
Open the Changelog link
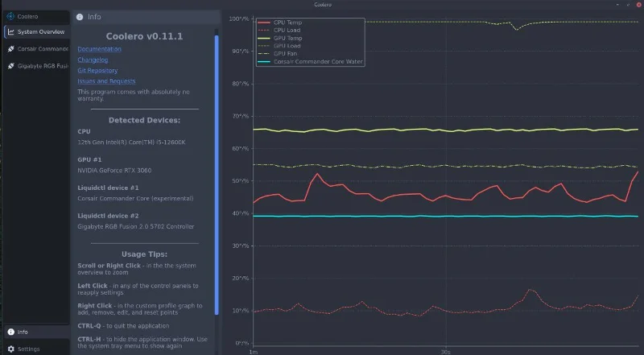93,60
